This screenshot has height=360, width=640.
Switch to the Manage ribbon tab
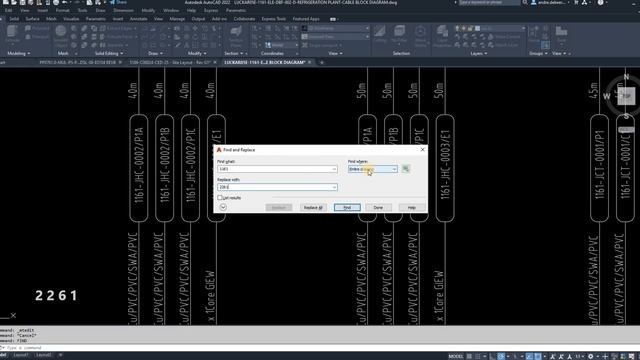[x=177, y=19]
